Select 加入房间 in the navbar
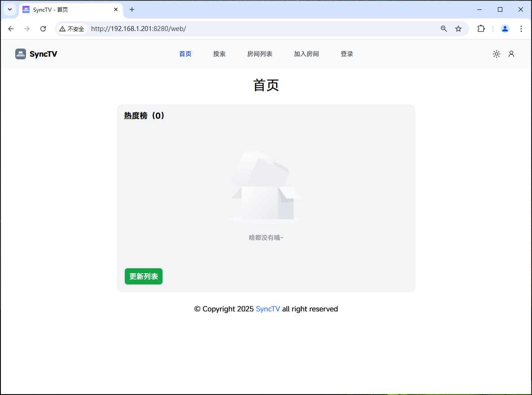This screenshot has width=532, height=395. click(x=306, y=53)
